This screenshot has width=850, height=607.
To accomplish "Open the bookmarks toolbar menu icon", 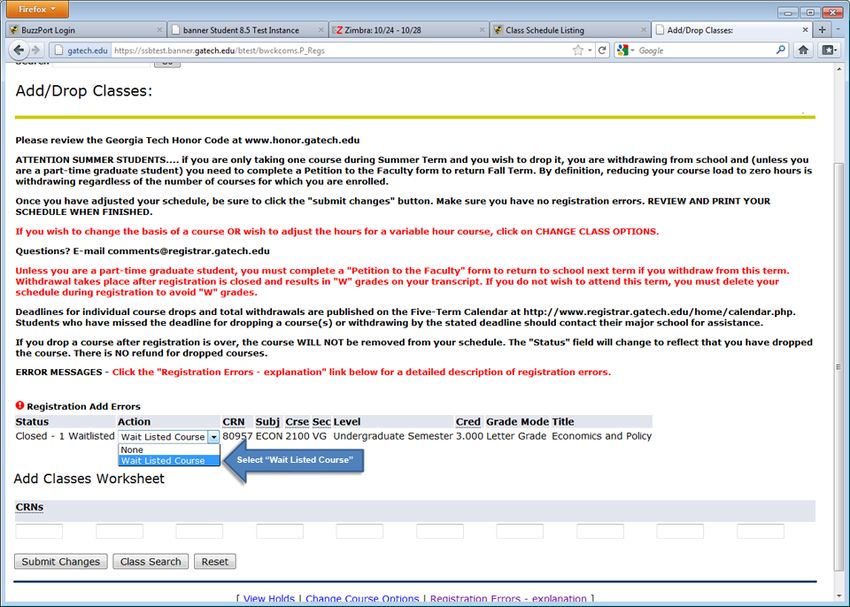I will click(828, 50).
